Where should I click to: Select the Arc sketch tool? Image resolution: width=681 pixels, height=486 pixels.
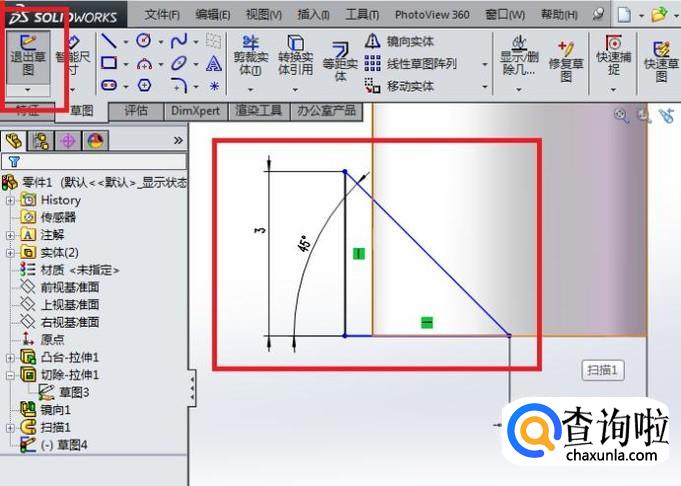tap(144, 64)
